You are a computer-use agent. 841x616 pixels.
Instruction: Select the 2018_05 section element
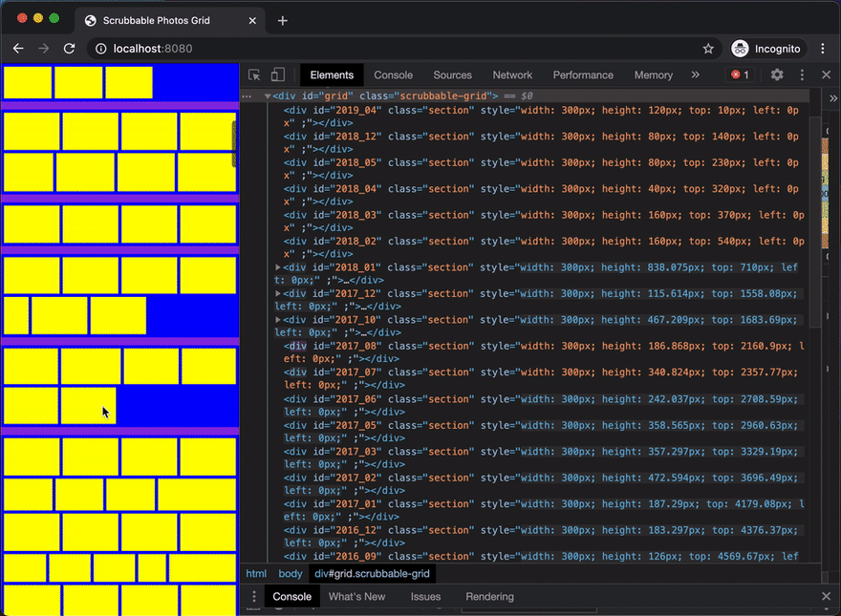pos(541,169)
